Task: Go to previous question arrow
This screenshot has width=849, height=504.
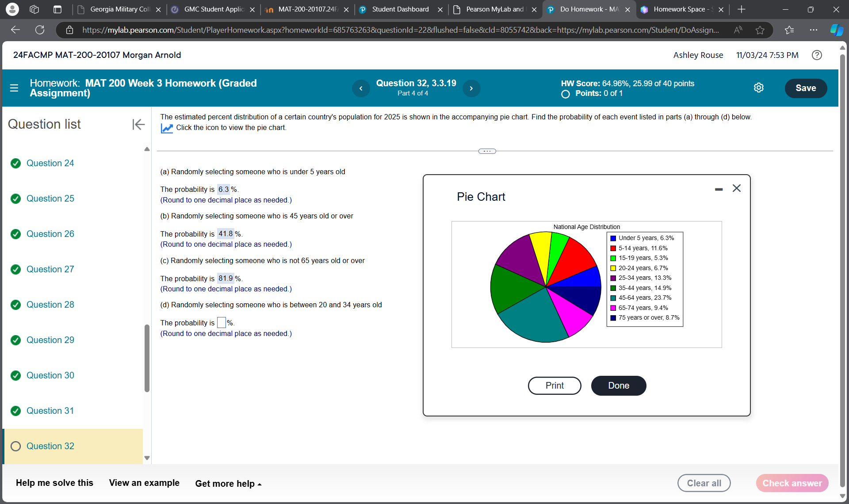Action: click(361, 88)
